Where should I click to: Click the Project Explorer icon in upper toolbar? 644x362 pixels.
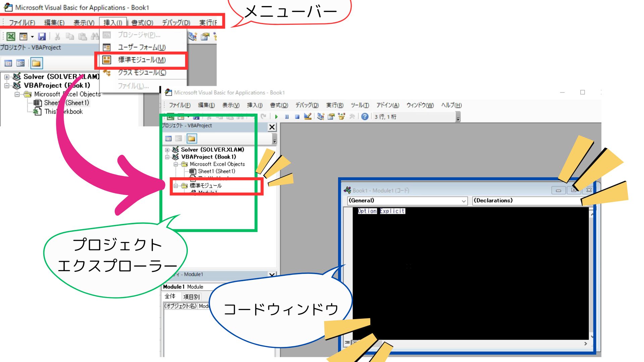point(193,36)
